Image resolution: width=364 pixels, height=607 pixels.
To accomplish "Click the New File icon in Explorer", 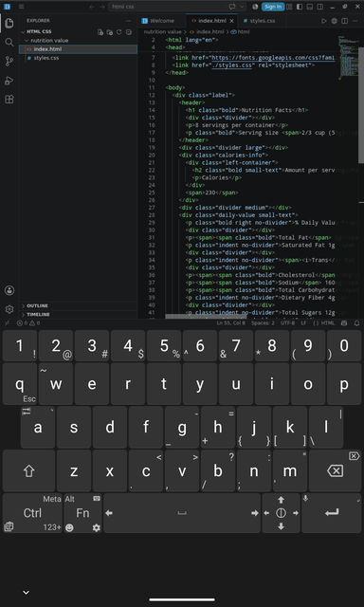I will click(100, 31).
